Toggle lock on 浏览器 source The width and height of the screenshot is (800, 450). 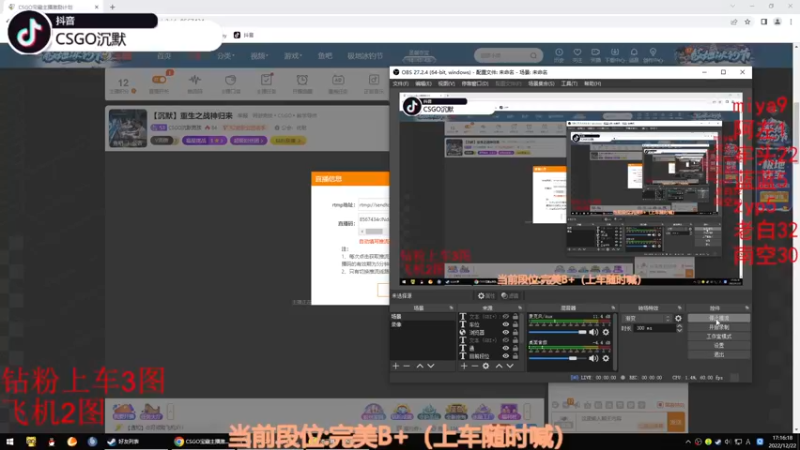pos(515,332)
